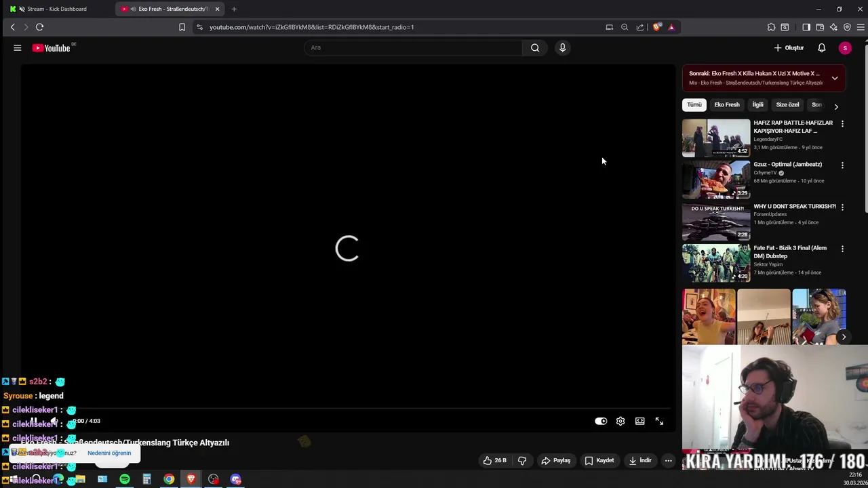Follow the Nedenini öğrenin link
This screenshot has height=488, width=868.
109,453
